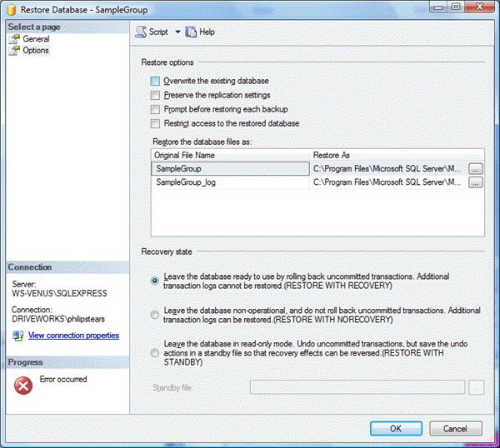Image resolution: width=500 pixels, height=448 pixels.
Task: Click the Help toolbar button
Action: pos(200,32)
